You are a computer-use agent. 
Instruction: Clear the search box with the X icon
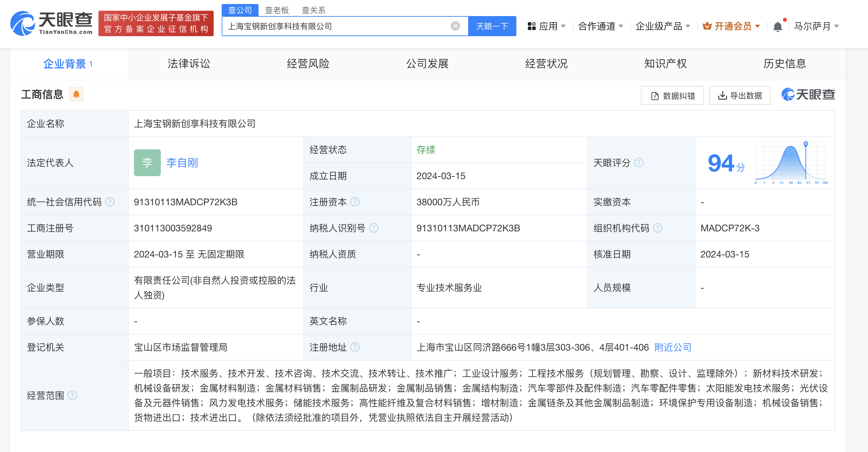pos(455,26)
